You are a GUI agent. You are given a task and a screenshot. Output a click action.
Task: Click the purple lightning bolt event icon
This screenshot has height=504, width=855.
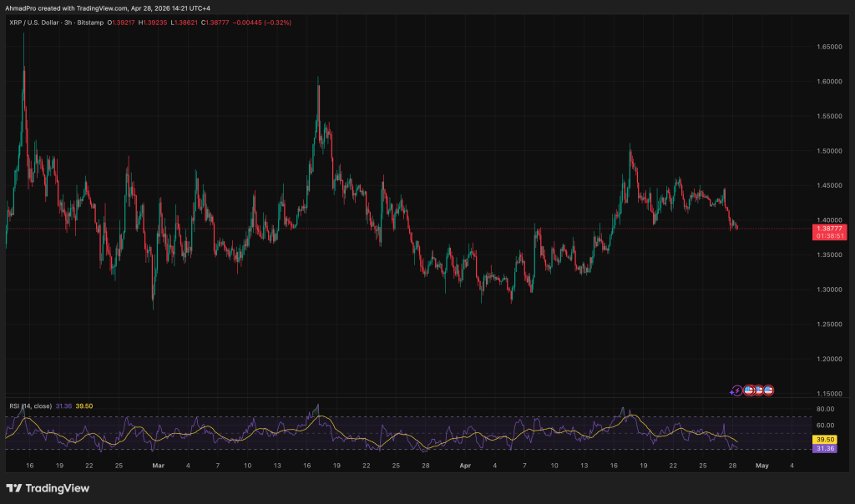(x=737, y=390)
